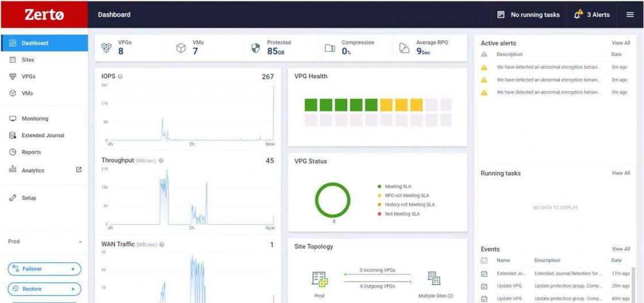Click View All for Active alerts
This screenshot has height=303, width=644.
point(620,43)
